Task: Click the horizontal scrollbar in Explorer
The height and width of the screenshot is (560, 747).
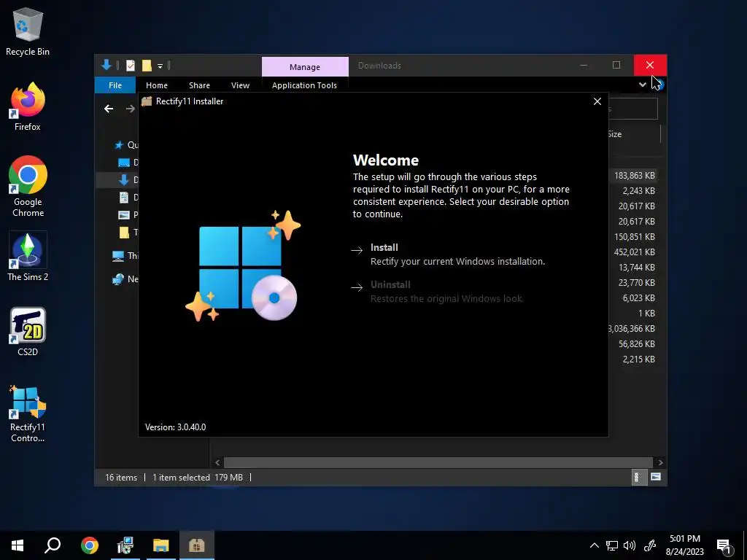Action: pyautogui.click(x=438, y=462)
